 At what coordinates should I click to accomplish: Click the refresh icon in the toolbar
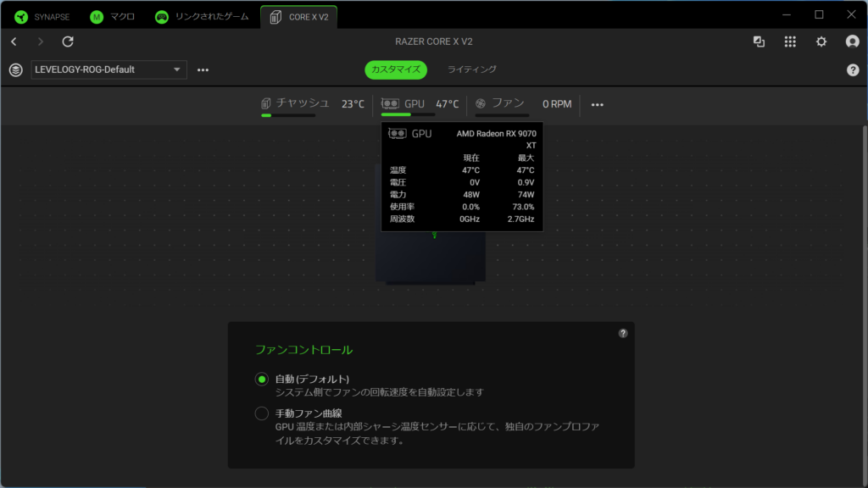(x=68, y=42)
